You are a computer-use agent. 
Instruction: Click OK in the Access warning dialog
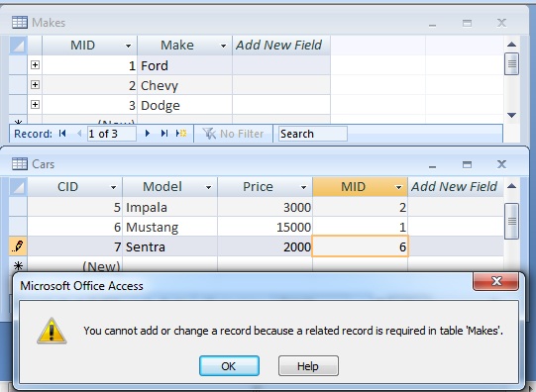(229, 366)
